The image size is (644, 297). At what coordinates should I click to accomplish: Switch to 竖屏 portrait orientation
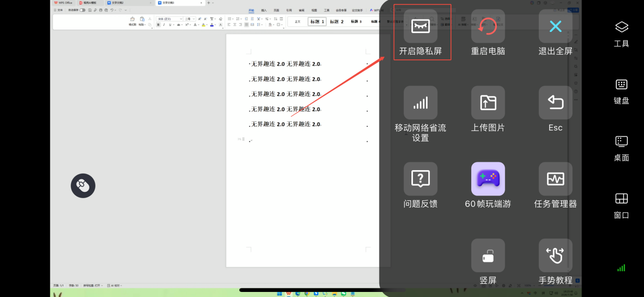488,255
